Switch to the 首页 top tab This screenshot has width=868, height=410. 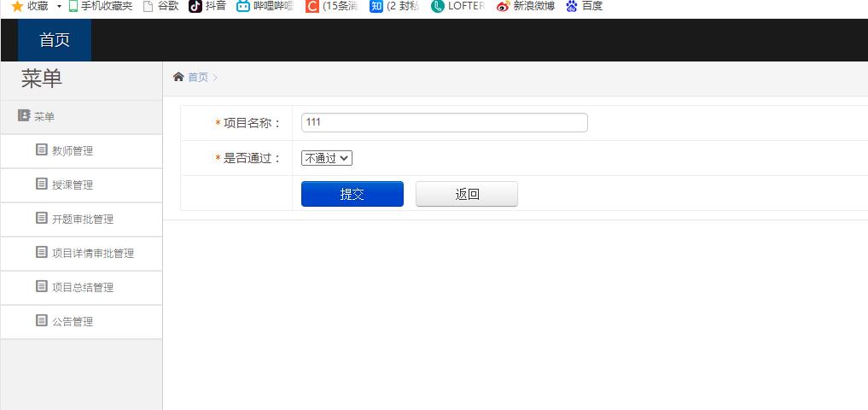[x=55, y=40]
